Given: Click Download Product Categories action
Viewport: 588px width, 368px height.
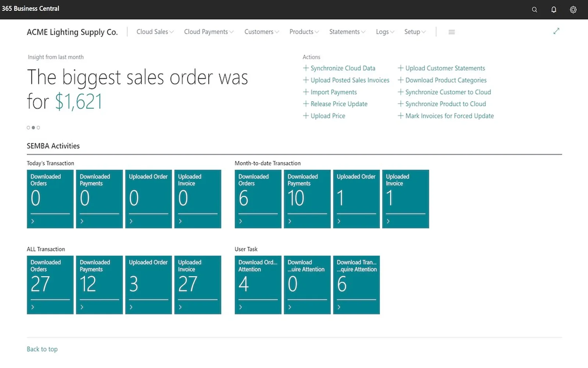Looking at the screenshot, I should [x=446, y=80].
